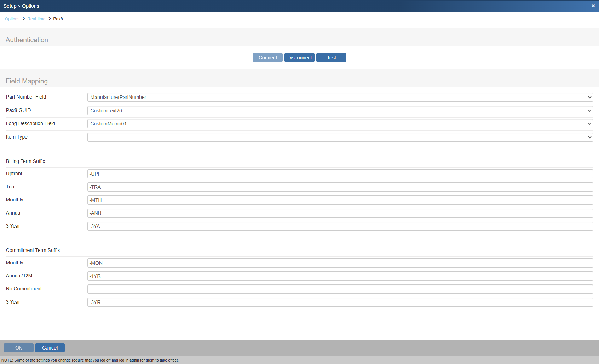Open the Options breadcrumb link
The width and height of the screenshot is (599, 364).
click(12, 19)
